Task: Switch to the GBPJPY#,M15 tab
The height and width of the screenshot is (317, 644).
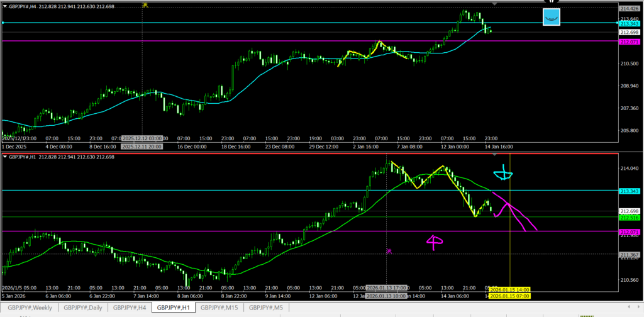Action: (x=219, y=308)
